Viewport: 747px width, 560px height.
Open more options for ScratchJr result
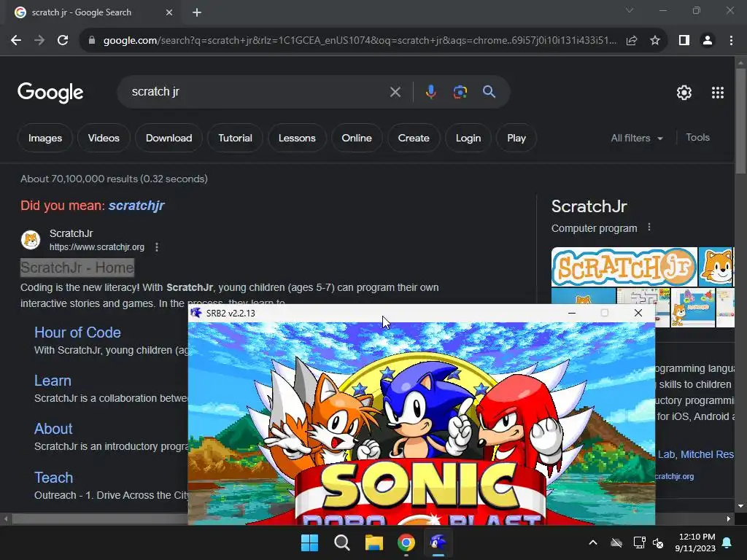[157, 247]
